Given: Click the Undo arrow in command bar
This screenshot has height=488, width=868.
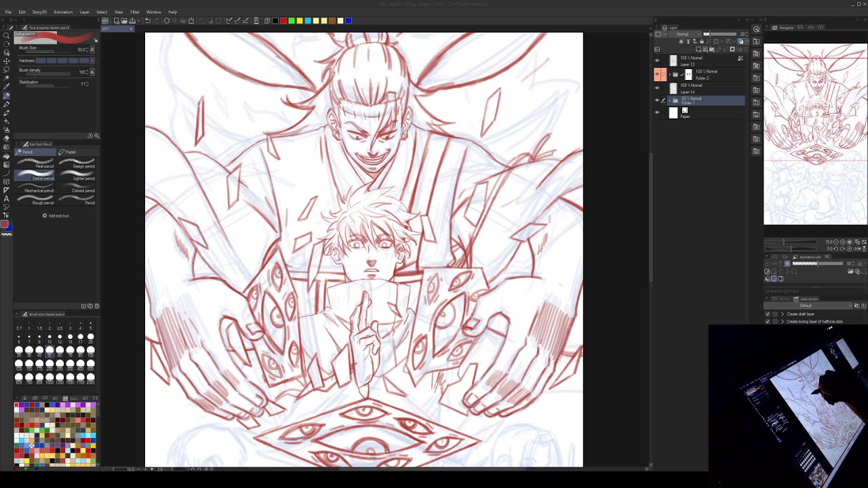Looking at the screenshot, I should 147,20.
